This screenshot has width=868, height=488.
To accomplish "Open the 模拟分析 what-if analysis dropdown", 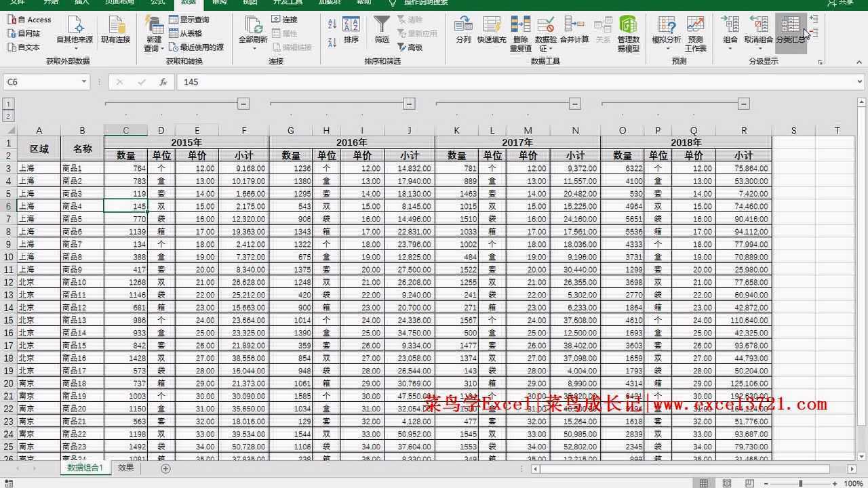I will 667,34.
